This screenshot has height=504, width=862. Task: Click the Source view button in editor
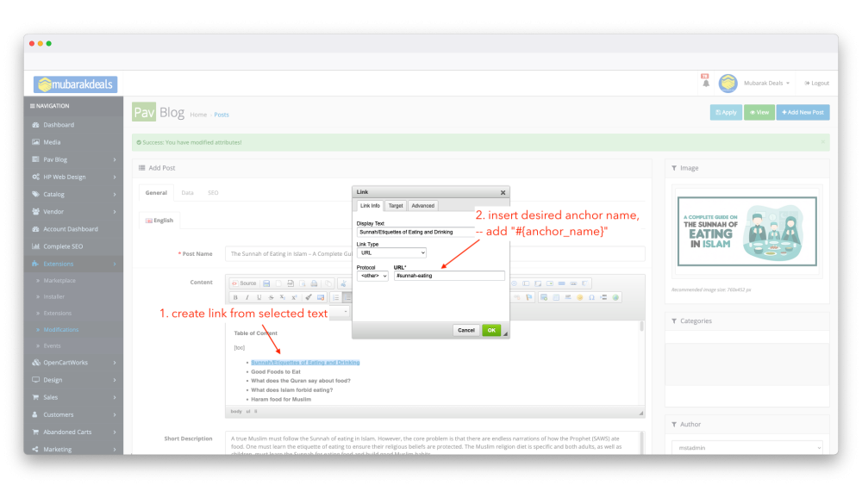(243, 283)
